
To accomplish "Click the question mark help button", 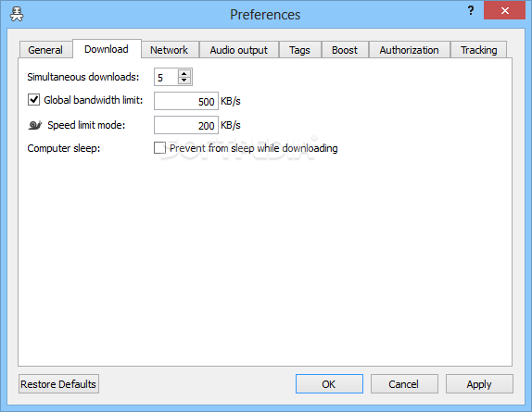I will (x=471, y=11).
